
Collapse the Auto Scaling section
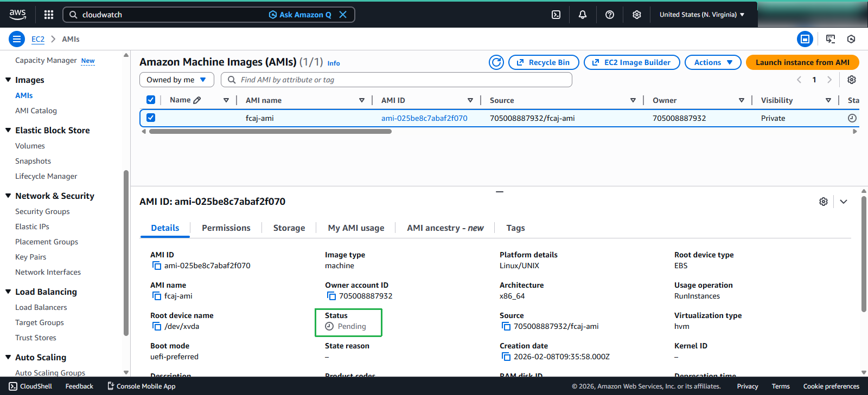click(x=8, y=357)
